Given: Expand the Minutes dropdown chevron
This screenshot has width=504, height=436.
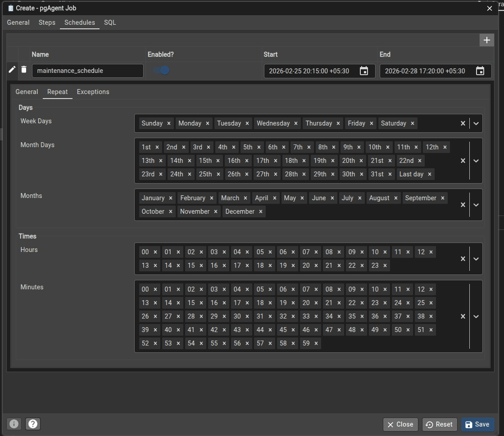Looking at the screenshot, I should click(x=476, y=316).
